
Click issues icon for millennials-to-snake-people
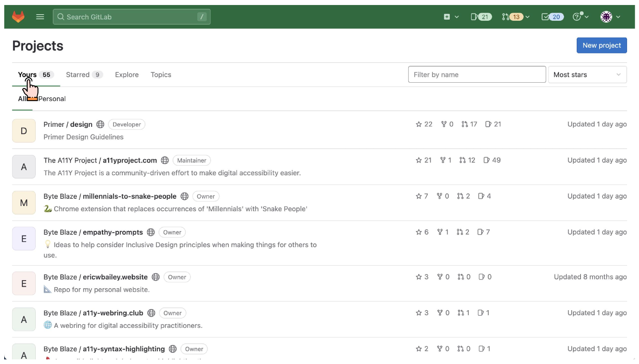[x=481, y=196]
